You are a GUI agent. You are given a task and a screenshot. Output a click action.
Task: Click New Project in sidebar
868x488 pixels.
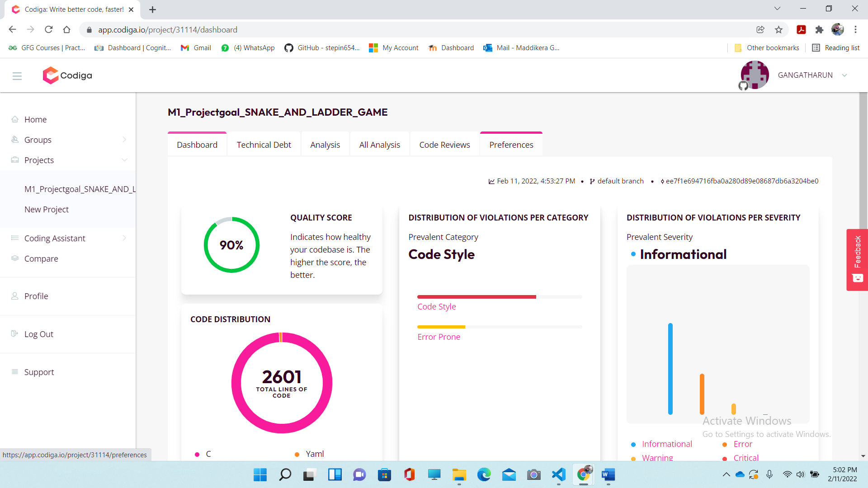click(47, 209)
